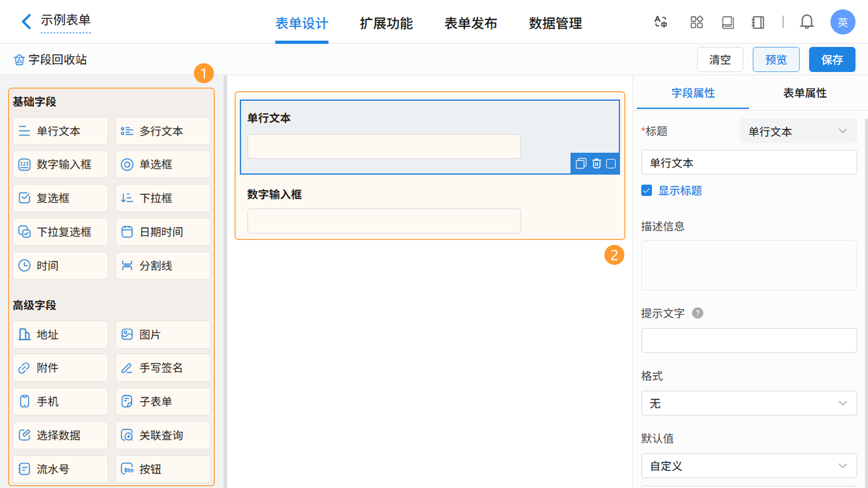Click the back arrow next to 示例表单
868x488 pixels.
click(x=26, y=21)
